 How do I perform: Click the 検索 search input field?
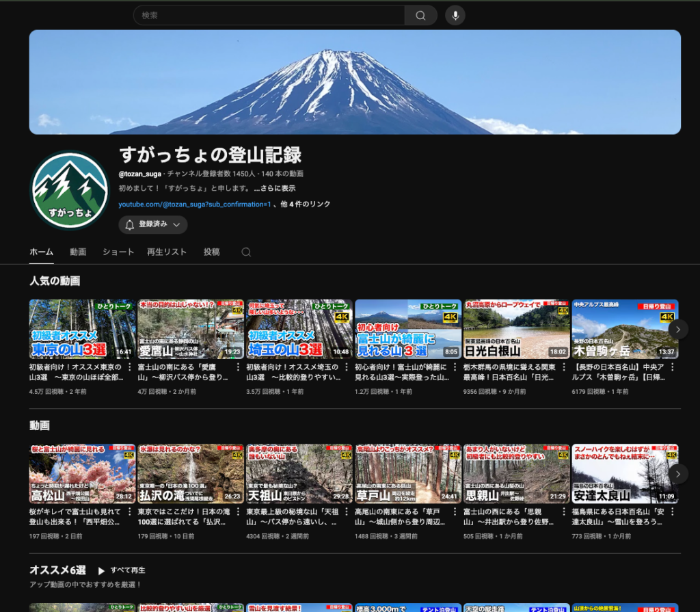pyautogui.click(x=270, y=16)
